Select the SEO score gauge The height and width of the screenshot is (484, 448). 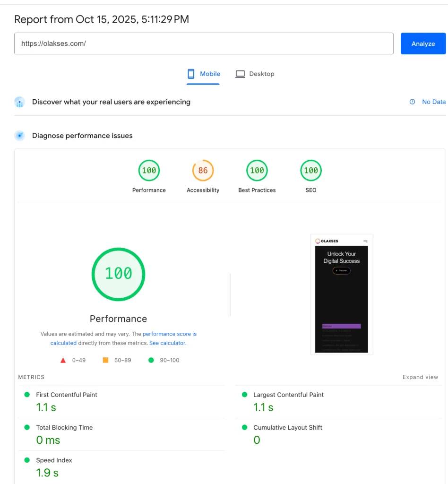click(310, 171)
